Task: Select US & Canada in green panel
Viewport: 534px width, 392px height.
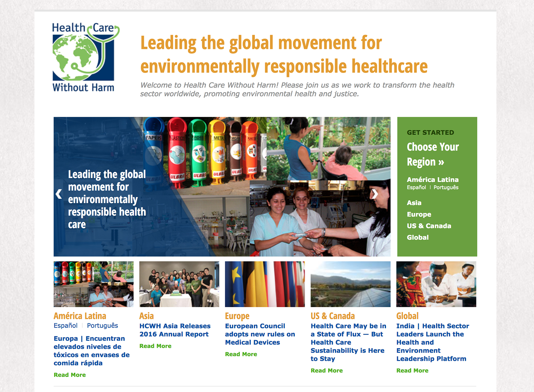Action: pos(429,226)
